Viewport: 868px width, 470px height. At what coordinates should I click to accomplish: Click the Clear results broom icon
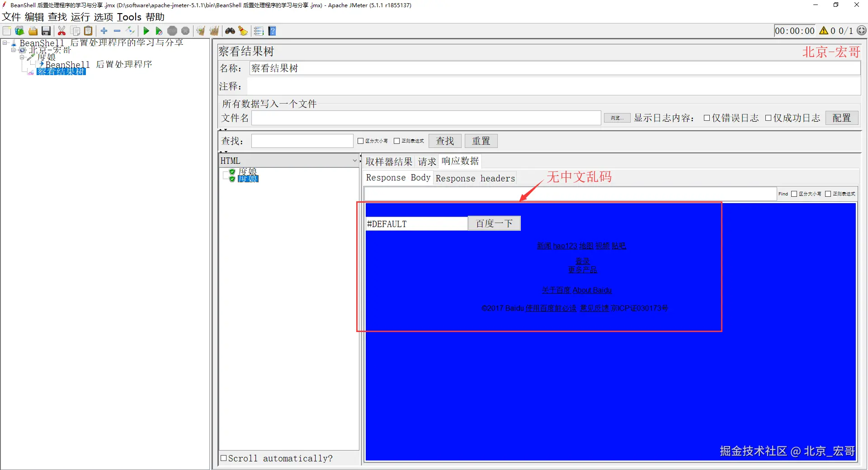201,31
